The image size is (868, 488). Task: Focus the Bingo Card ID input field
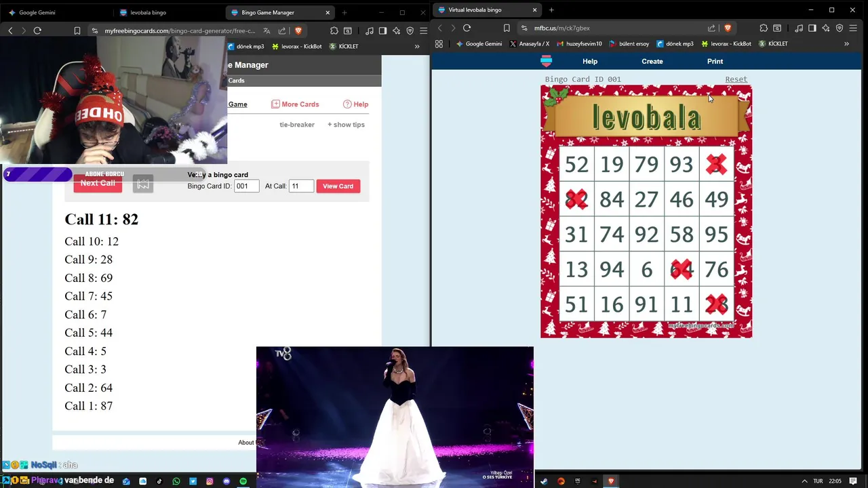click(x=246, y=186)
